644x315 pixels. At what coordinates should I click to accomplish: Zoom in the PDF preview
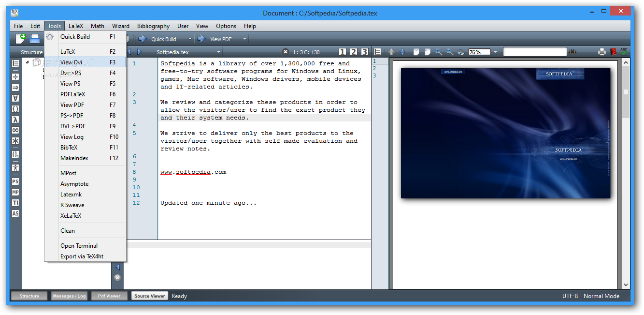(x=439, y=52)
